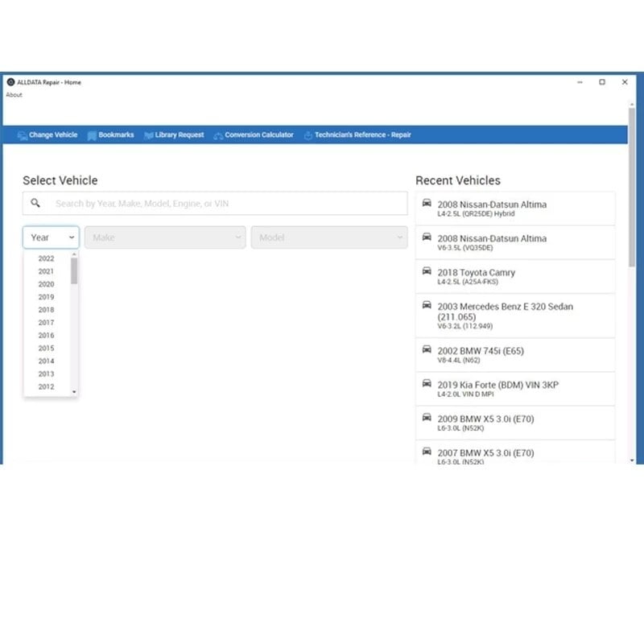Click car icon beside 2018 Toyota Camry
The height and width of the screenshot is (644, 644).
[427, 270]
